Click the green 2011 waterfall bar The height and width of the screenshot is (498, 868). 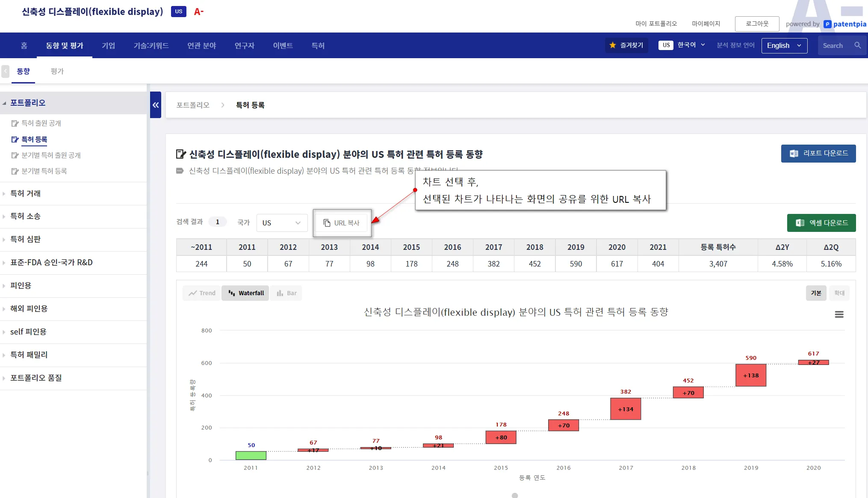pos(251,455)
